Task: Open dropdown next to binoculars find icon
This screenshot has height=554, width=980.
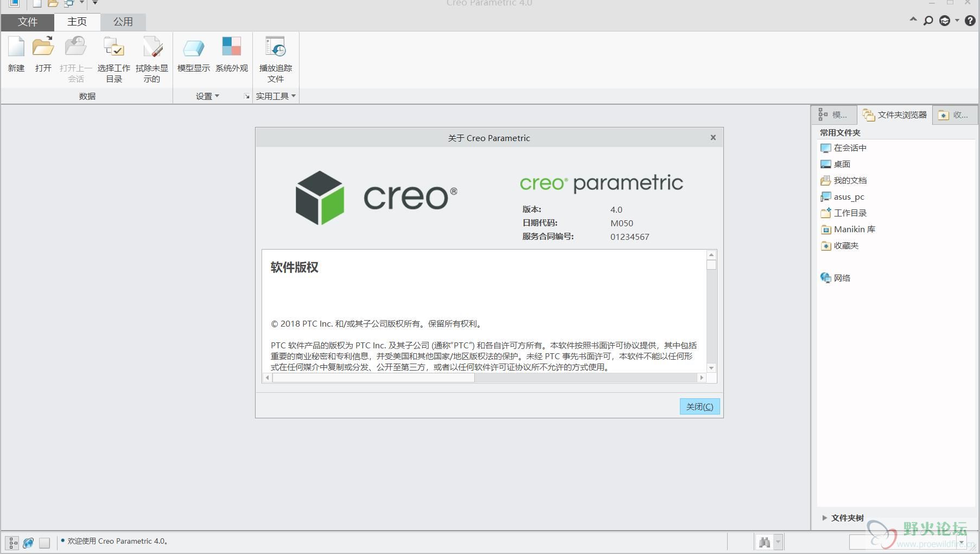Action: [778, 542]
